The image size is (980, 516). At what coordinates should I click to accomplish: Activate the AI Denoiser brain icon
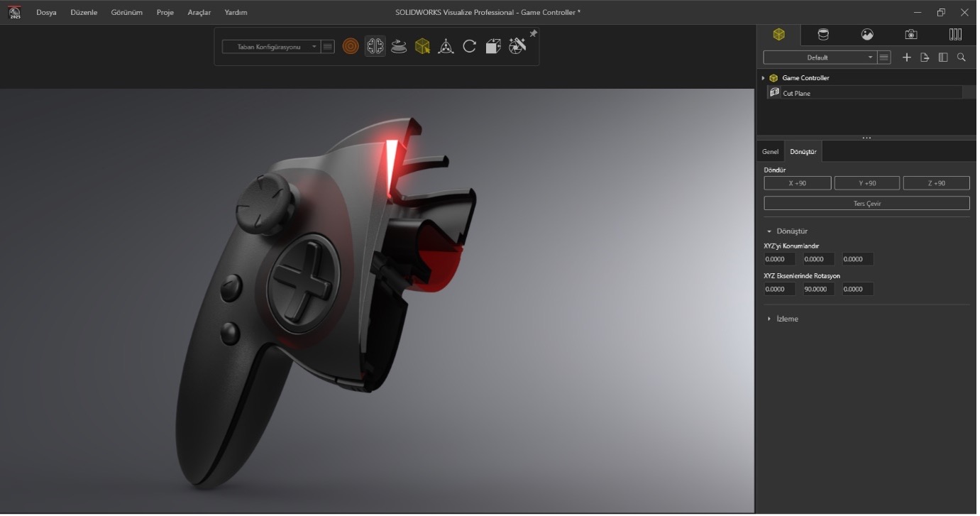(375, 45)
